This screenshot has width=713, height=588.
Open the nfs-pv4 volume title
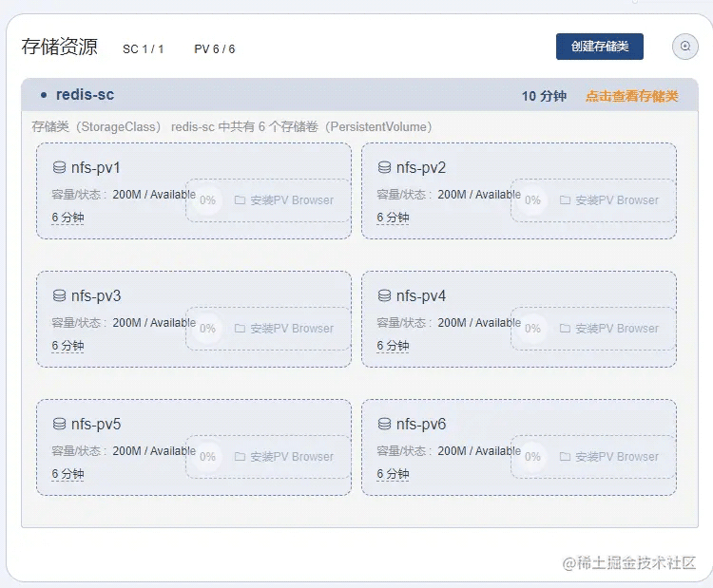[x=420, y=296]
